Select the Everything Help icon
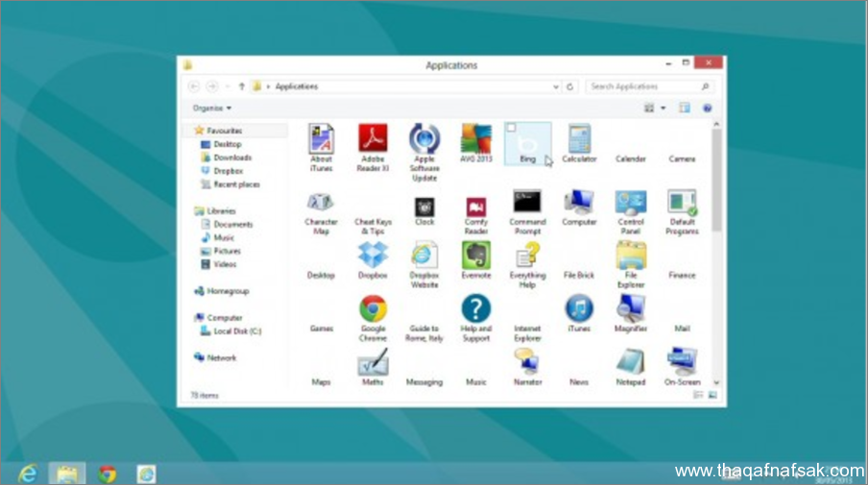This screenshot has height=485, width=868. (x=527, y=255)
